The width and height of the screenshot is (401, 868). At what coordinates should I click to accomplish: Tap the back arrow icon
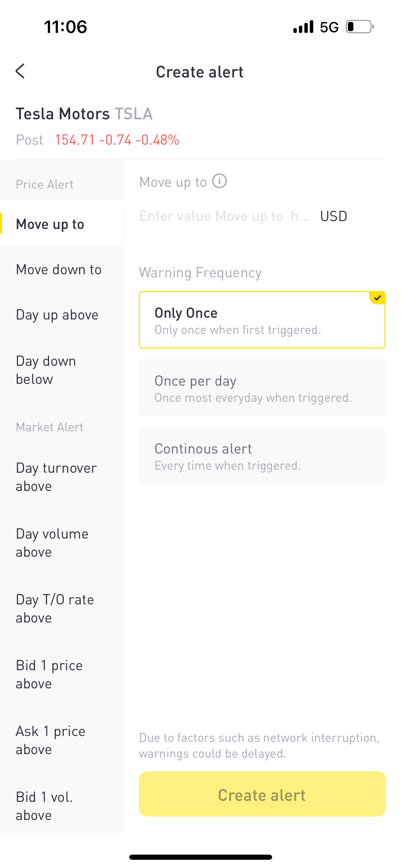21,71
